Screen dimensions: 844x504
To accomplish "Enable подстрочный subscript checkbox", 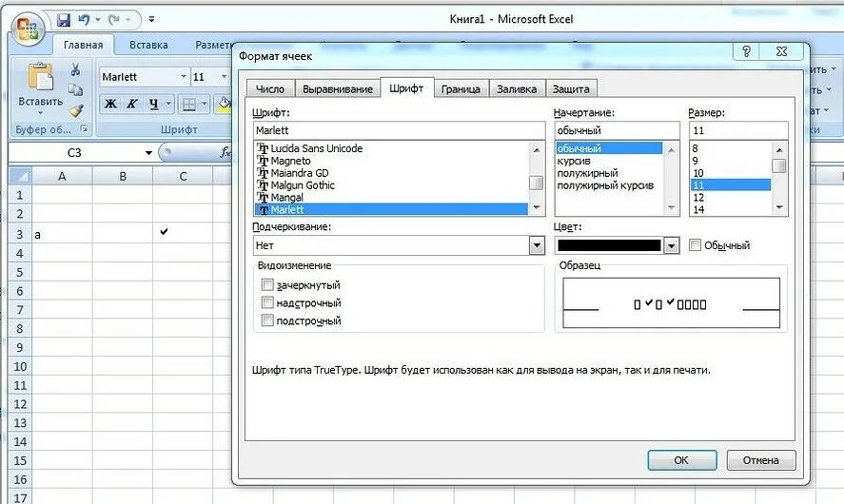I will (267, 320).
